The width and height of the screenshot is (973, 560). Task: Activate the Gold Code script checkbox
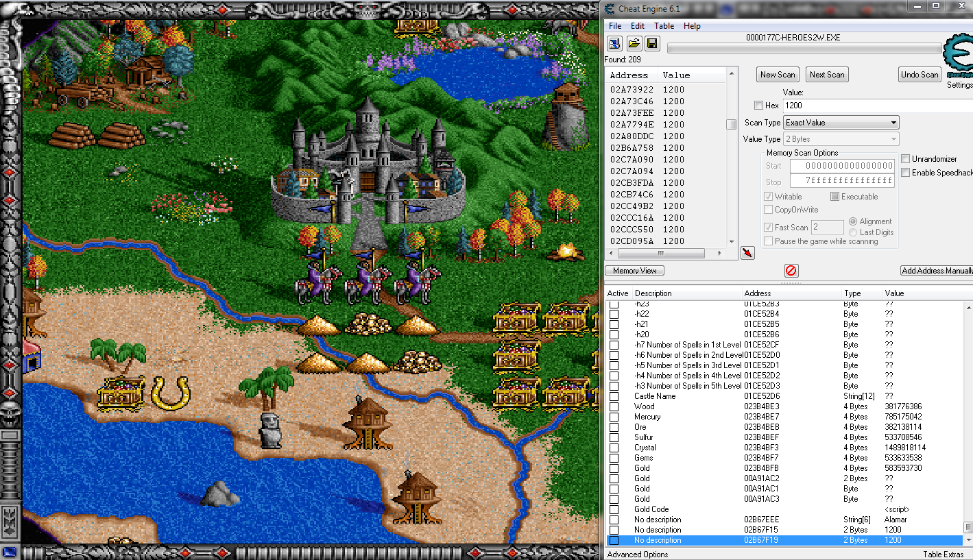pyautogui.click(x=614, y=509)
